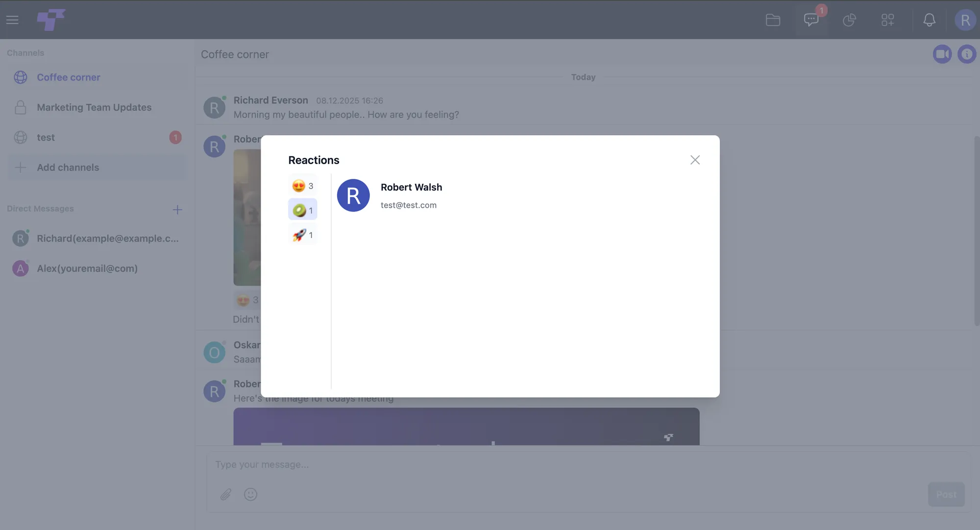
Task: Start a video call in Coffee corner
Action: click(x=942, y=54)
